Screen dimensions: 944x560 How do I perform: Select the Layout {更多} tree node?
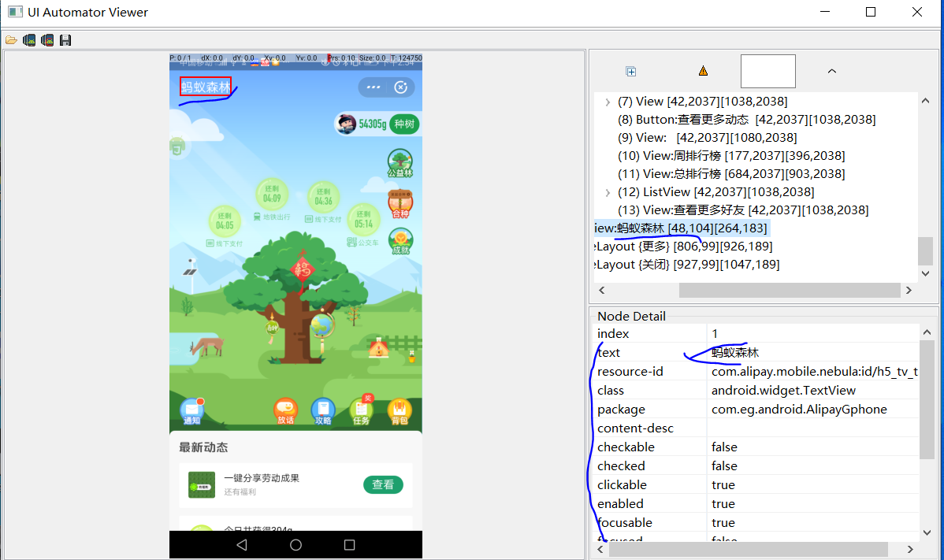(x=683, y=246)
